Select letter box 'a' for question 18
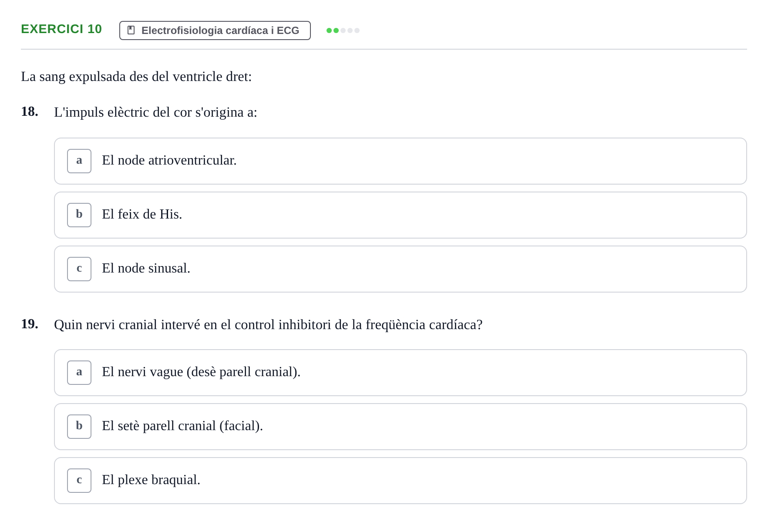This screenshot has height=532, width=768. (79, 161)
